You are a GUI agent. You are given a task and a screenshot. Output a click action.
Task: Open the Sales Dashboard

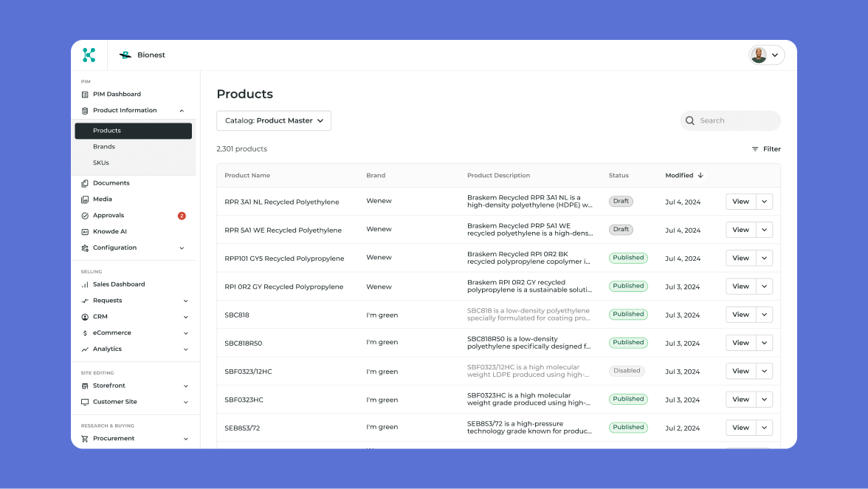pos(118,284)
